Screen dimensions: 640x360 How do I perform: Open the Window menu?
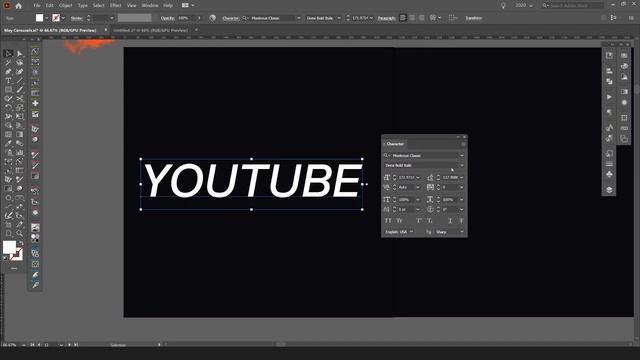(150, 6)
